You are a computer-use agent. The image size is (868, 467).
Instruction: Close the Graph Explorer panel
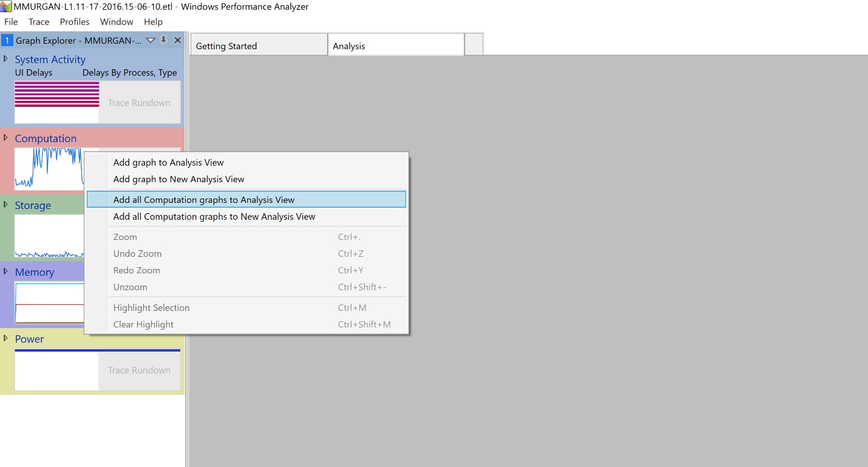pos(177,40)
